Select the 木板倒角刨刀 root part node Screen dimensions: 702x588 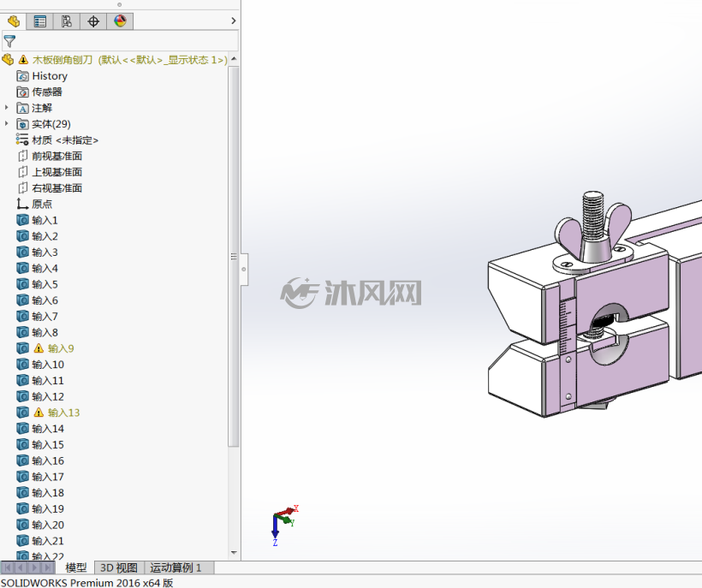pos(114,60)
